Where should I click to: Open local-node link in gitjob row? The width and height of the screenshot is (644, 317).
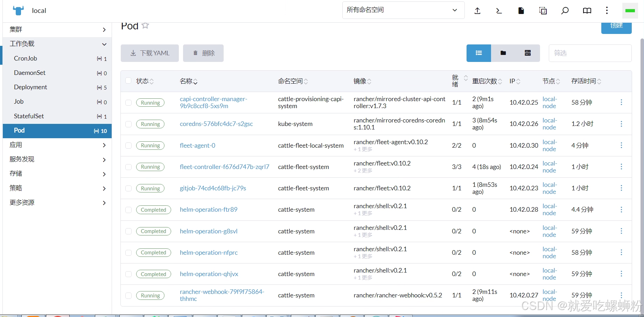click(549, 188)
